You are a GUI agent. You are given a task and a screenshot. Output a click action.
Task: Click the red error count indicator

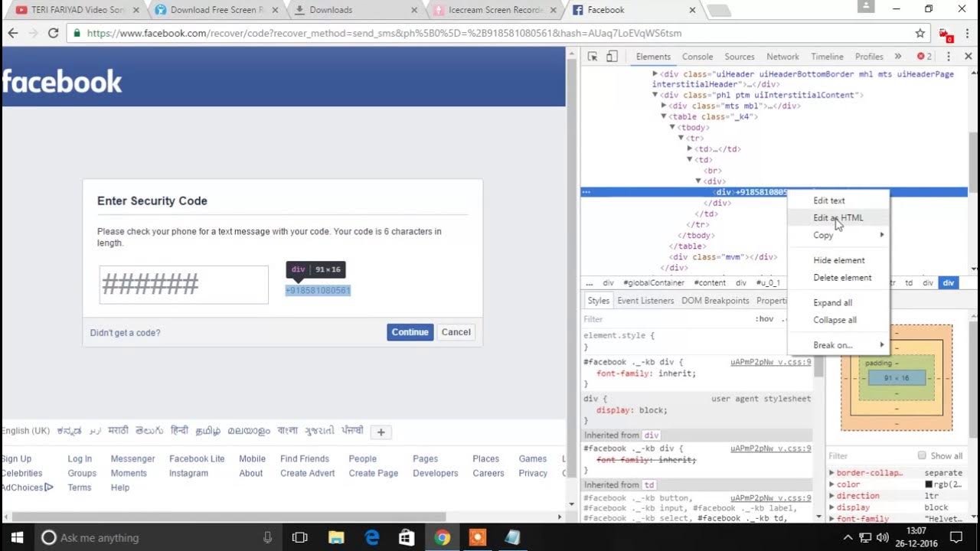924,56
